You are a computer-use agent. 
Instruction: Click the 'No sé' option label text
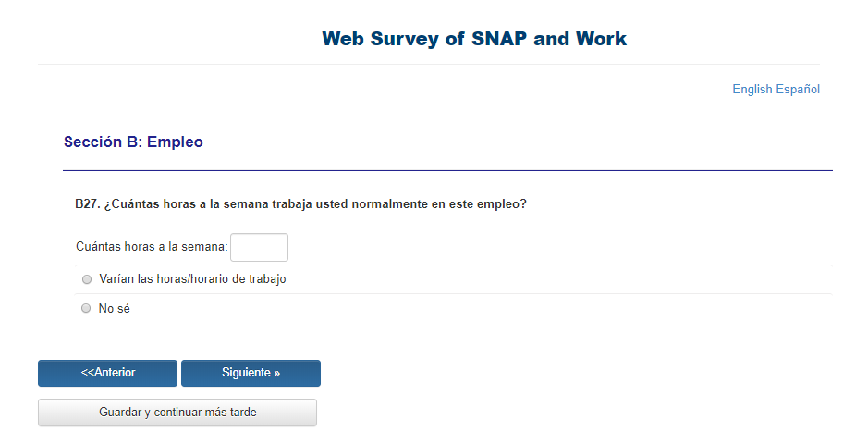click(115, 309)
